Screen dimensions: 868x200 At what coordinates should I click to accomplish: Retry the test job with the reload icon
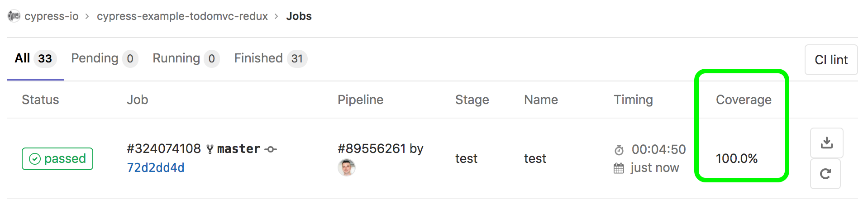[x=825, y=174]
